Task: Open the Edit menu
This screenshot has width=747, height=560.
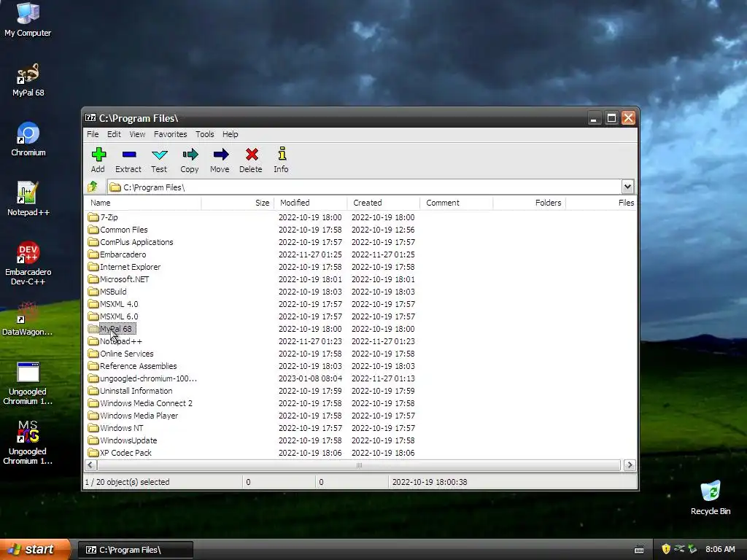Action: [114, 134]
